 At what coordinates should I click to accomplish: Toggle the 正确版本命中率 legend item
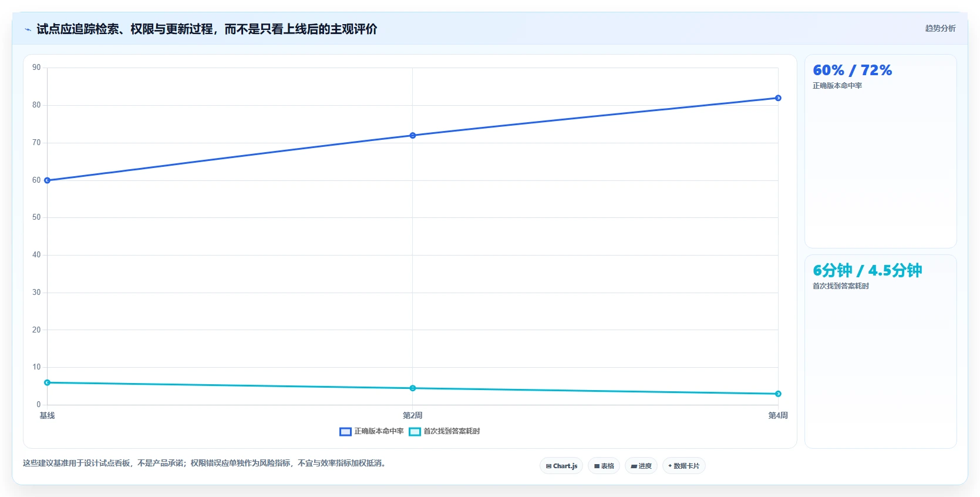point(372,431)
